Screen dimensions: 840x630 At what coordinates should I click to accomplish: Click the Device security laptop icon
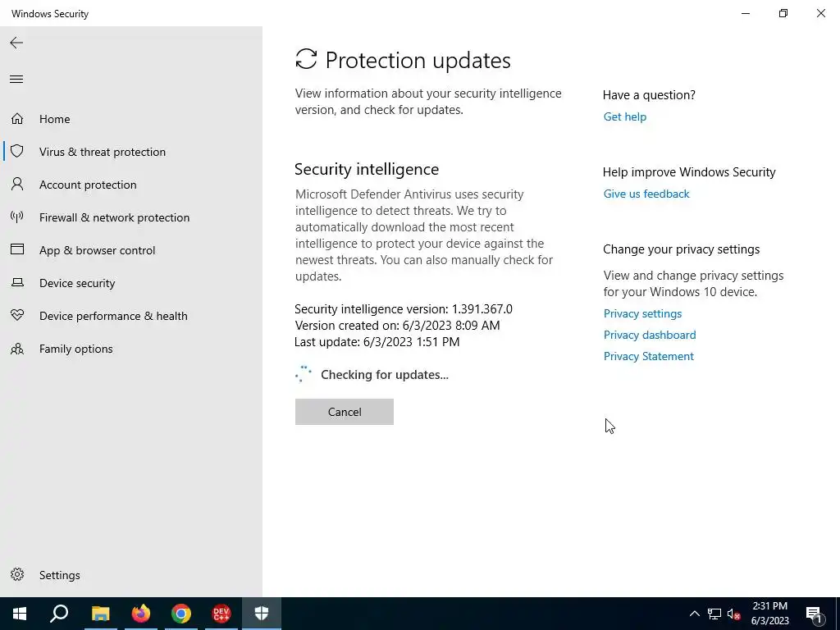pyautogui.click(x=17, y=282)
